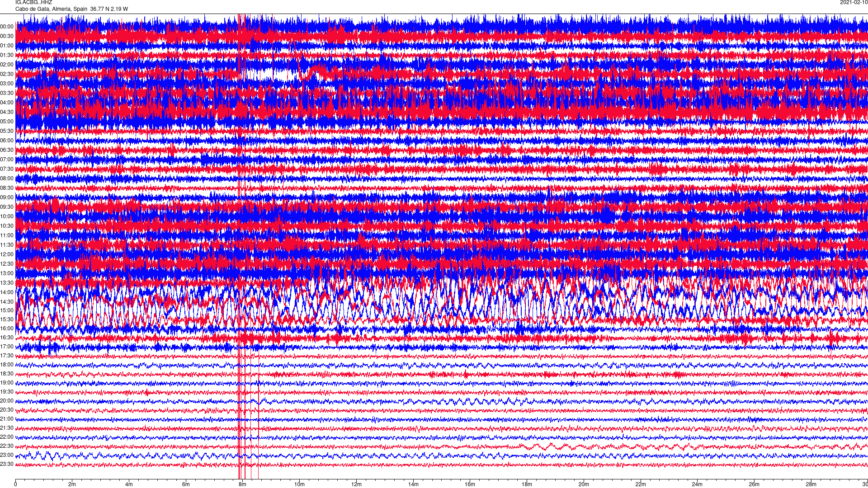Screen dimensions: 868x488
Task: Select the 21:00 trace time label
Action: pyautogui.click(x=7, y=419)
